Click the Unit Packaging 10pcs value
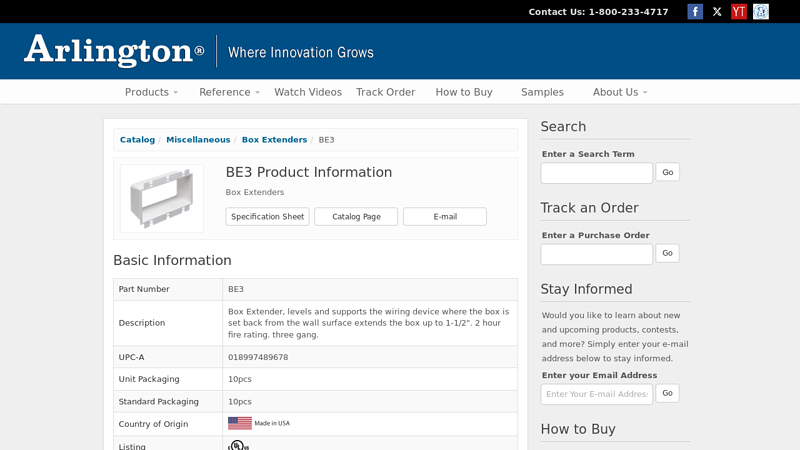This screenshot has height=450, width=800. click(240, 379)
